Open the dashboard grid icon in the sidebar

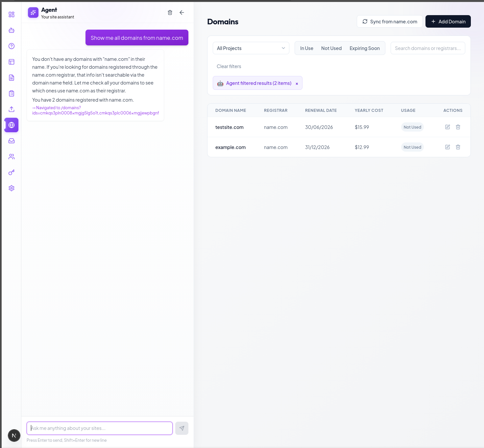coord(12,14)
